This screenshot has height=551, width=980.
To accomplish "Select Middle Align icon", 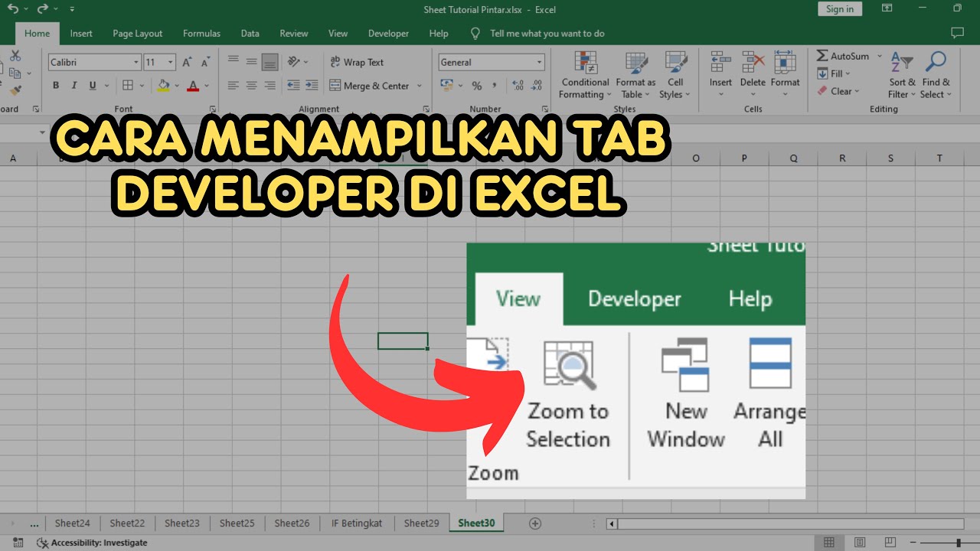I will (x=251, y=61).
